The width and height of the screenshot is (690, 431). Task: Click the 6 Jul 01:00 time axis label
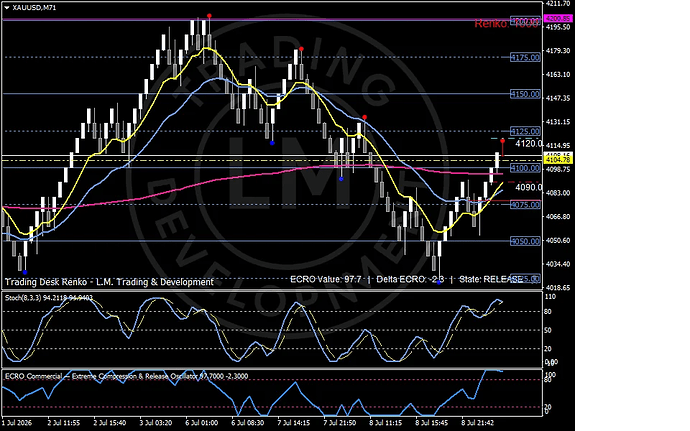click(202, 423)
